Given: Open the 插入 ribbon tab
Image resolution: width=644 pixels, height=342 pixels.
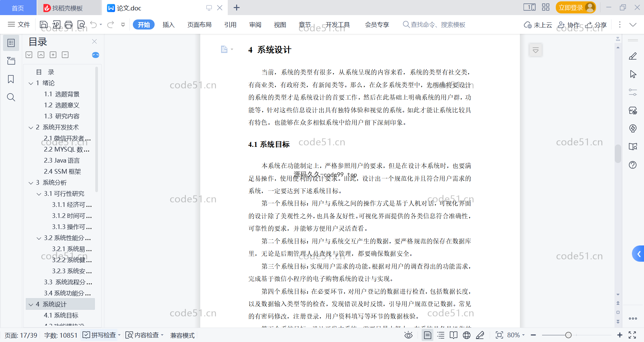Looking at the screenshot, I should pyautogui.click(x=168, y=24).
